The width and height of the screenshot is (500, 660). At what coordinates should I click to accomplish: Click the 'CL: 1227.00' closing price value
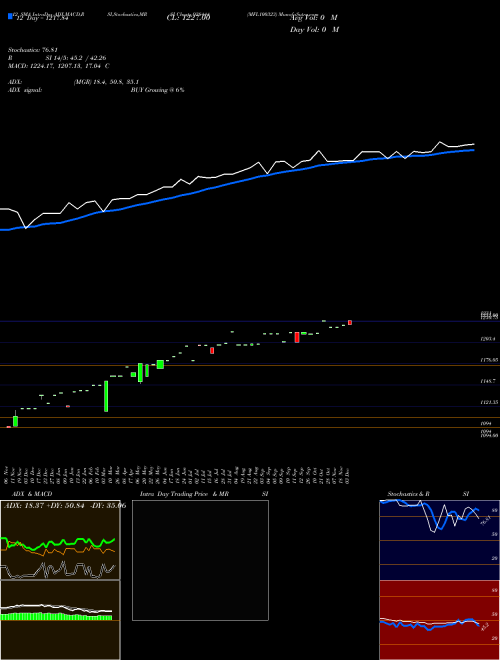point(188,18)
